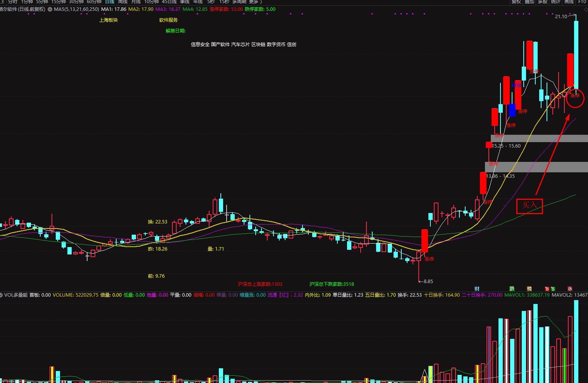Open the 多周期 multi-period view

coord(239,2)
